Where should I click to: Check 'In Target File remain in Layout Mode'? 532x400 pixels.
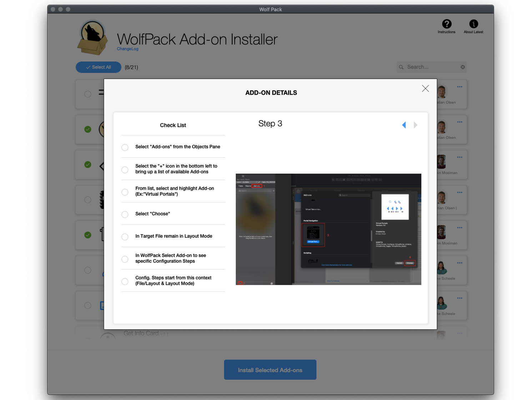click(125, 237)
